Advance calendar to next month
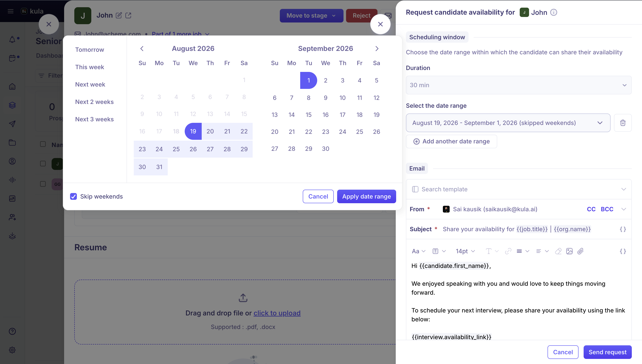The width and height of the screenshot is (642, 364). [377, 49]
